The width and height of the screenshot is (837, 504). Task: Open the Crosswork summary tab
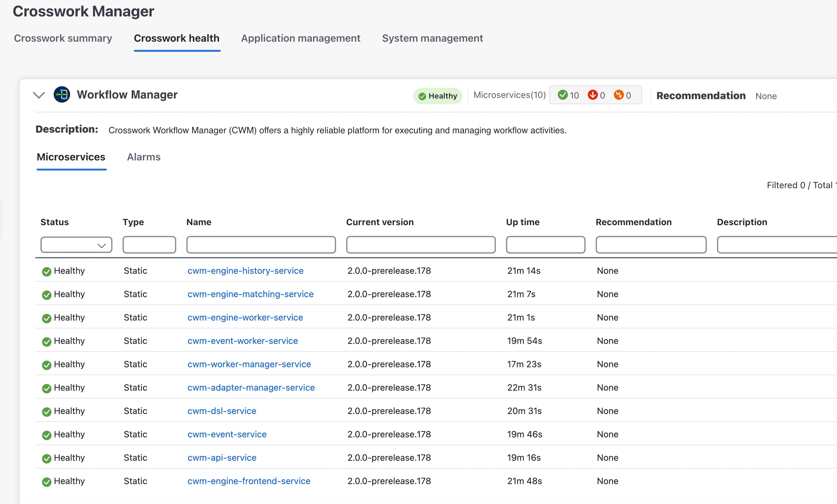[x=63, y=38]
